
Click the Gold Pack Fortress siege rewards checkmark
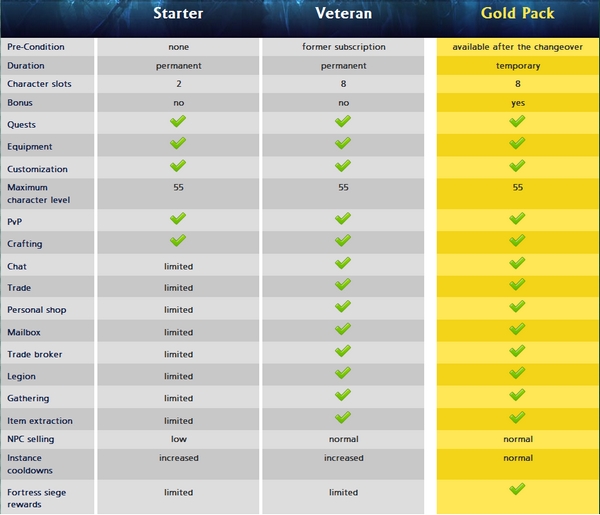pyautogui.click(x=517, y=489)
